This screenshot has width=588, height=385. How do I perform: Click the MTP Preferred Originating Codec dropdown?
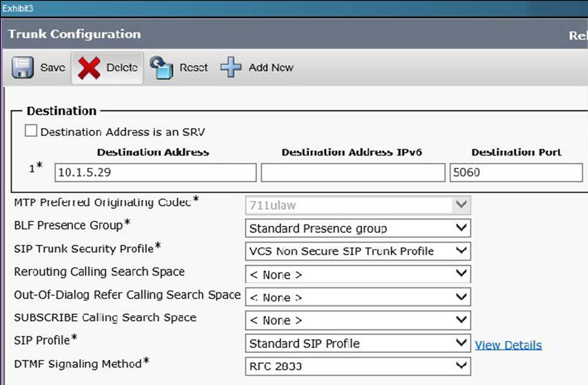pyautogui.click(x=357, y=205)
